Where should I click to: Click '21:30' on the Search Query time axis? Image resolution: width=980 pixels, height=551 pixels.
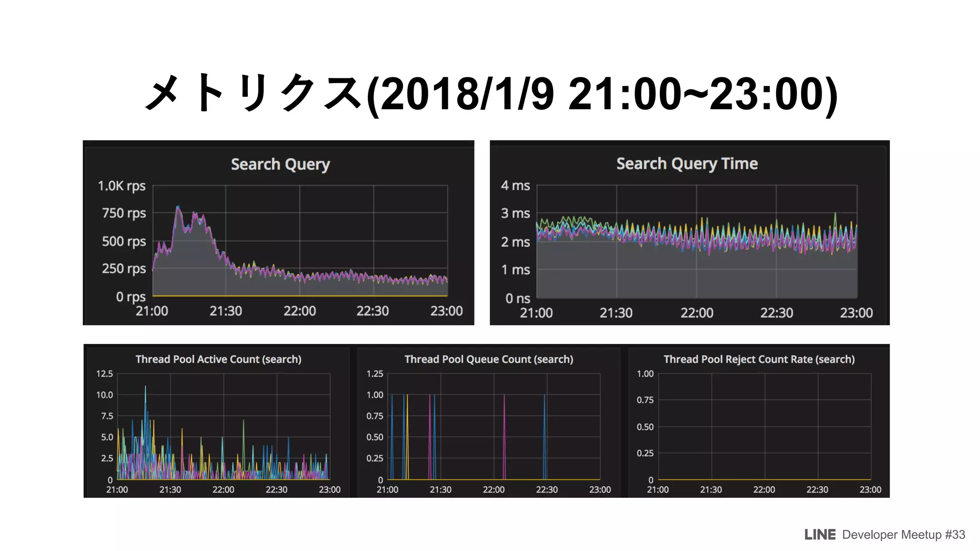tap(226, 311)
